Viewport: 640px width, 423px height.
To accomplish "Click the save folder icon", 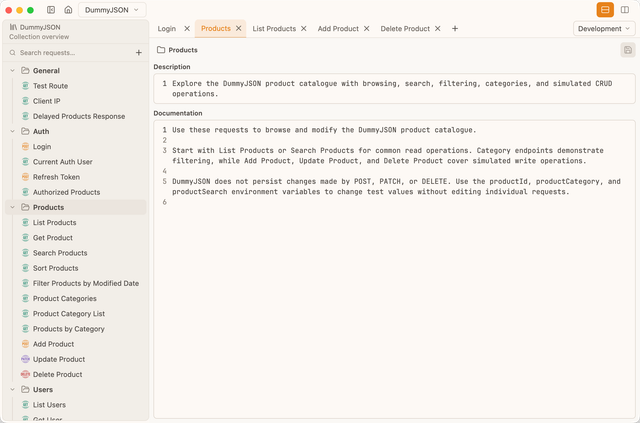I will (628, 50).
